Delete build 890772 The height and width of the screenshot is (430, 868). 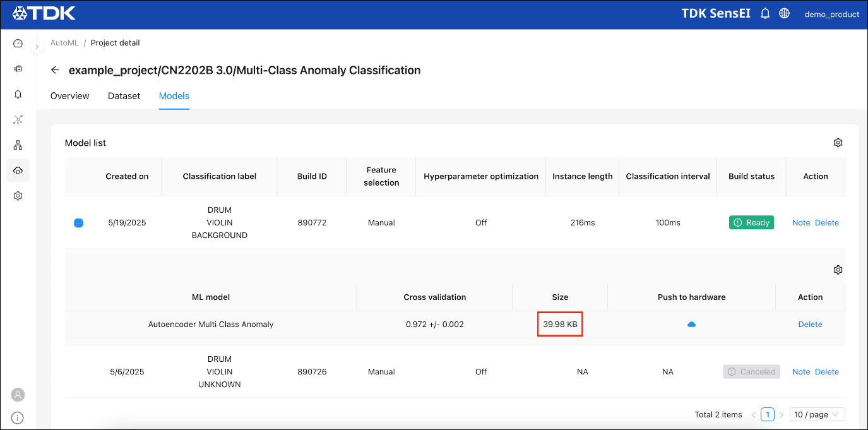[827, 222]
